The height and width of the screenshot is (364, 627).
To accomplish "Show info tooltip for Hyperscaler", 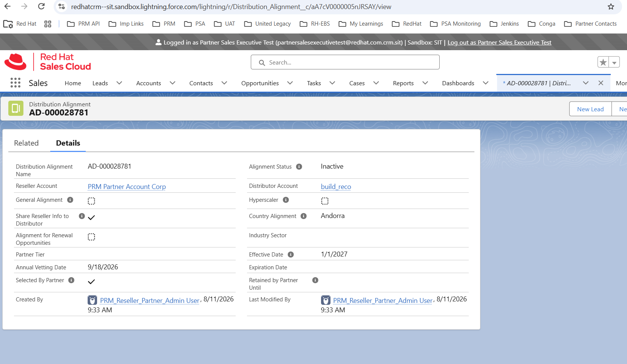I will [x=286, y=200].
